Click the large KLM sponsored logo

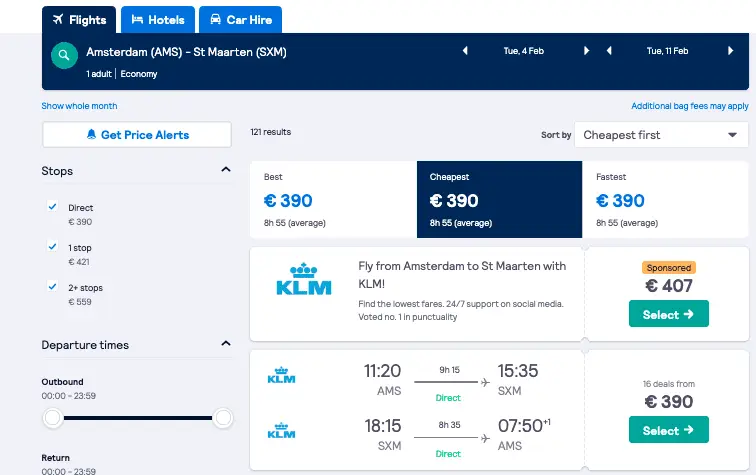point(304,279)
